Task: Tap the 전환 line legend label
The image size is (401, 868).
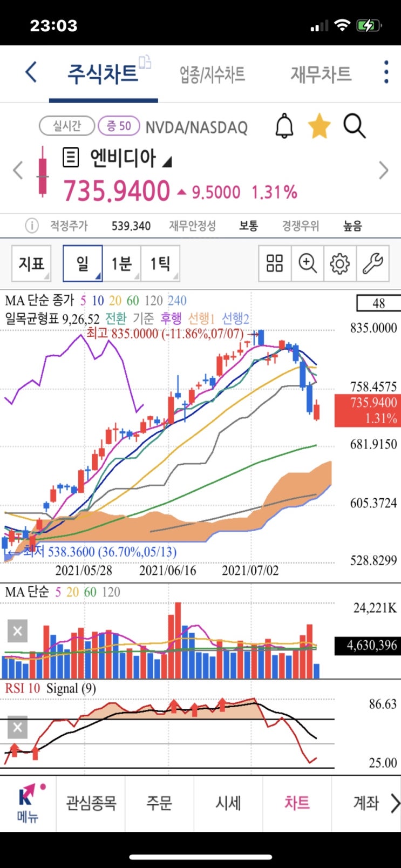Action: tap(115, 318)
